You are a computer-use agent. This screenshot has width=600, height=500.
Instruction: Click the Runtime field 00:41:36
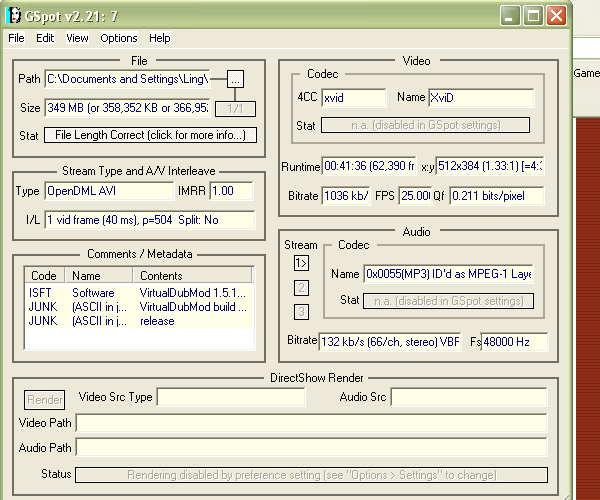(369, 166)
